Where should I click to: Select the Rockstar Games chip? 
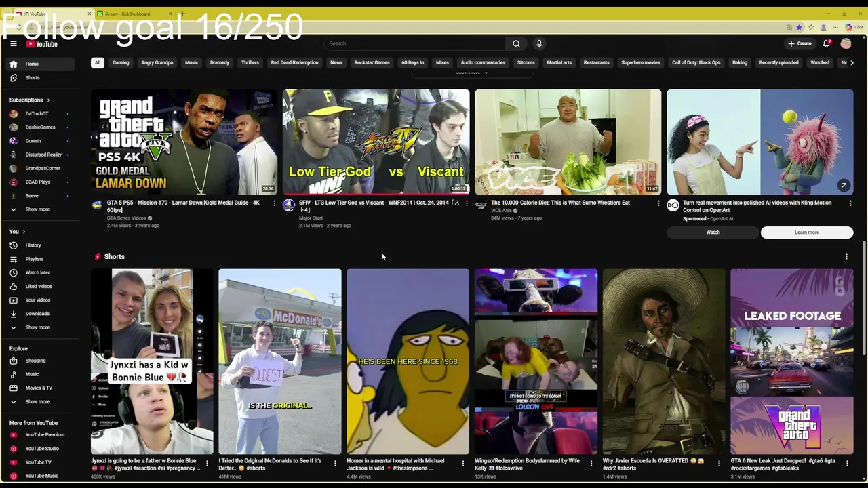click(372, 62)
